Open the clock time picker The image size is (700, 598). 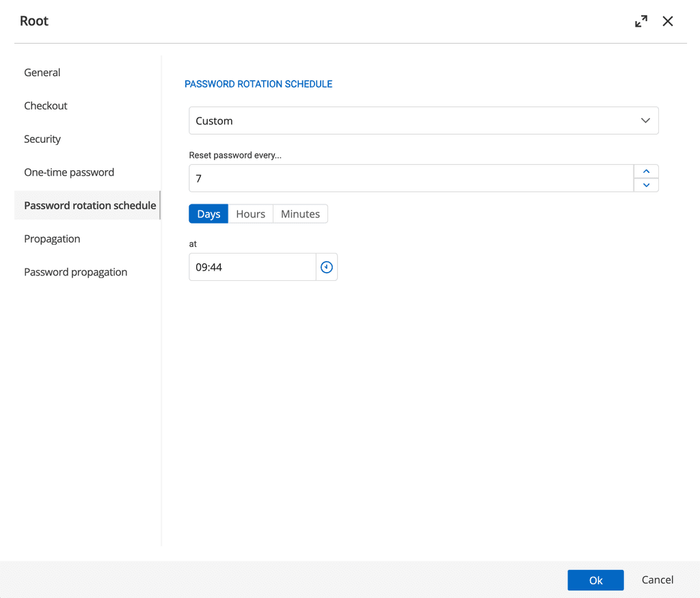[x=327, y=267]
